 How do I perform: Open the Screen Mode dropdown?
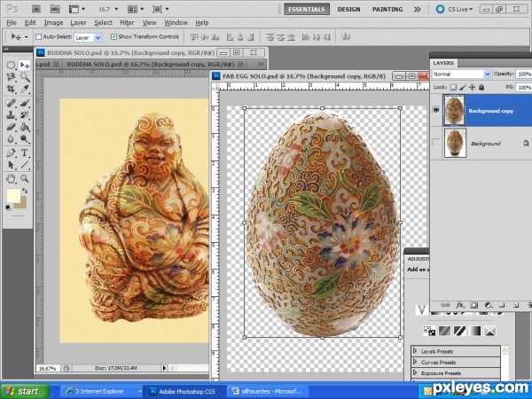click(160, 9)
